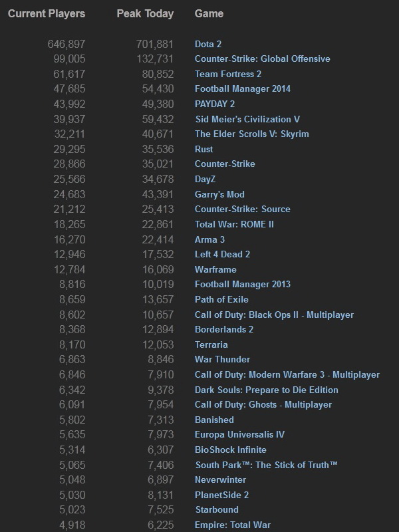Viewport: 399px width, 532px height.
Task: Open the Rust game link
Action: pos(203,150)
